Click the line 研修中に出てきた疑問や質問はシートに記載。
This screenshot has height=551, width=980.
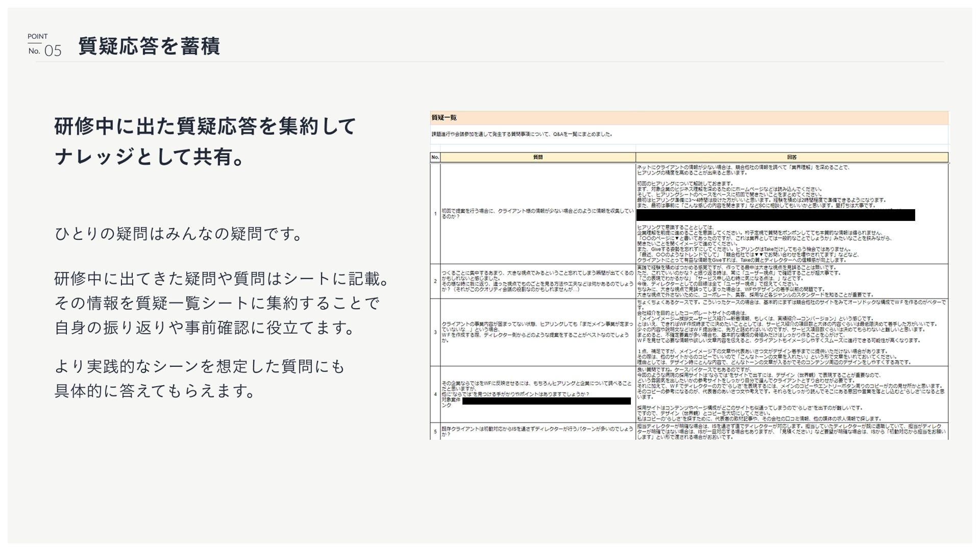pyautogui.click(x=223, y=279)
